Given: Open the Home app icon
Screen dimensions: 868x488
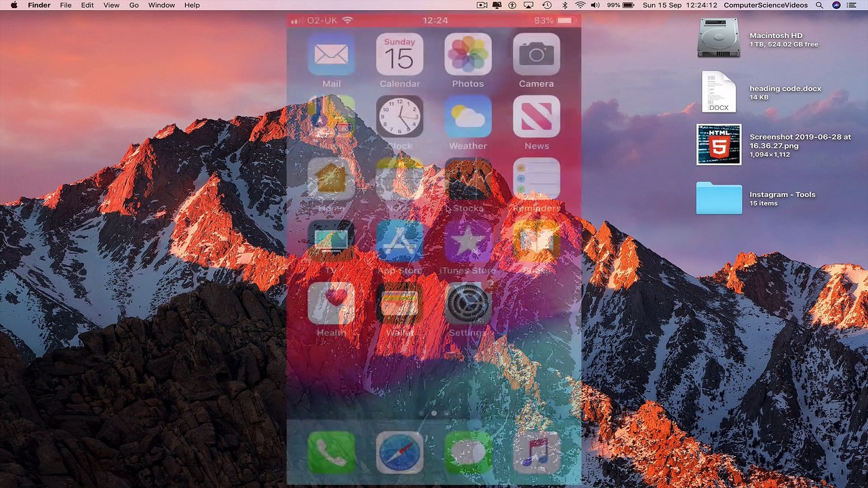Looking at the screenshot, I should click(331, 179).
